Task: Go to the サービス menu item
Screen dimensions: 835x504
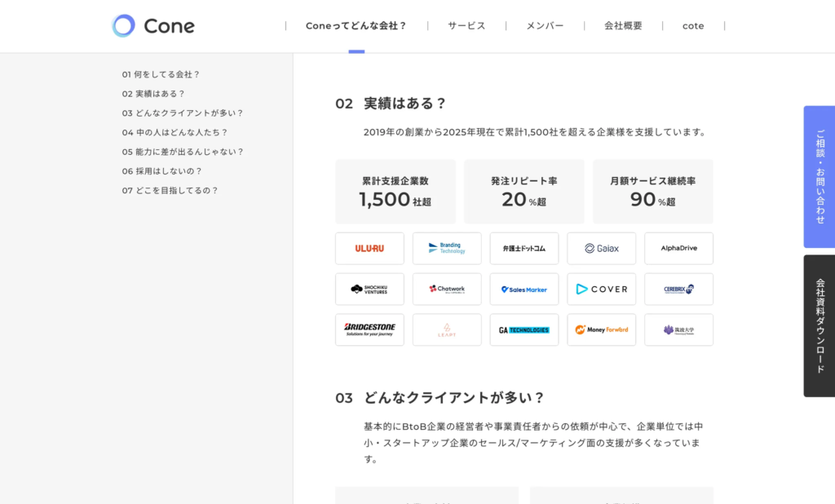Action: [466, 26]
